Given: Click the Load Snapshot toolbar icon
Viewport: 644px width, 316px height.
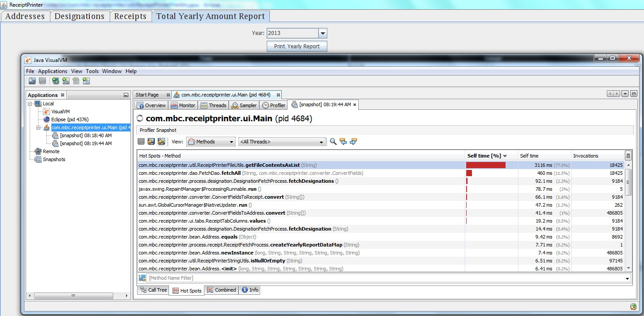Looking at the screenshot, I should click(x=32, y=81).
